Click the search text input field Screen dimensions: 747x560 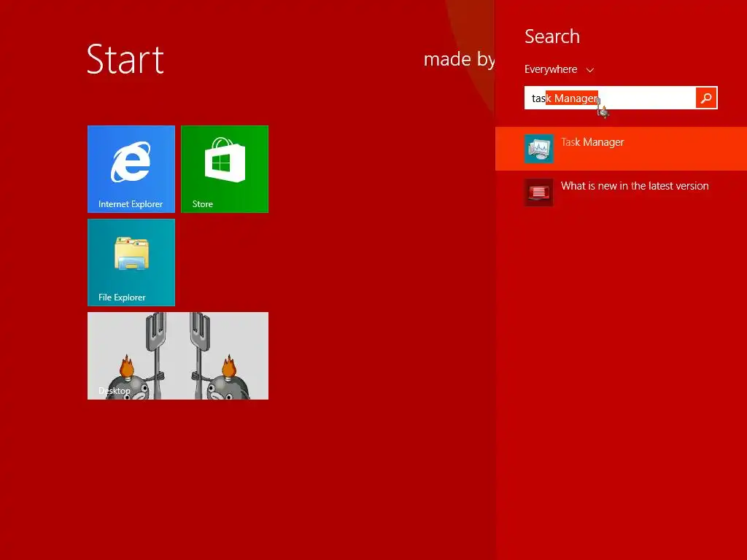(x=610, y=98)
